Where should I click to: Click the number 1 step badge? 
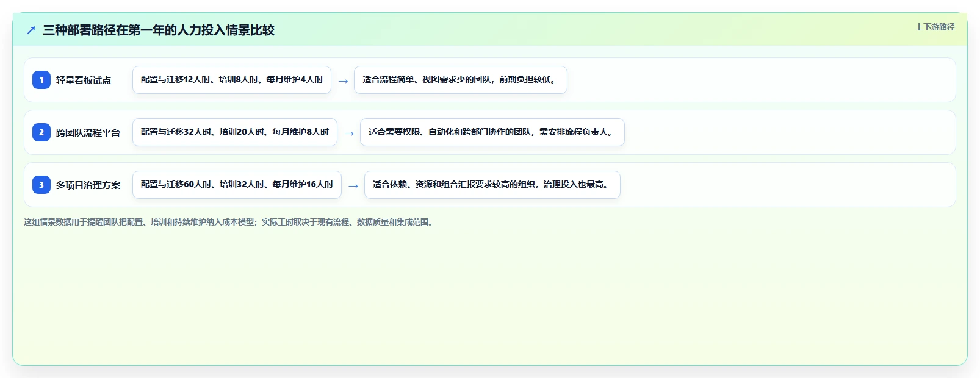point(41,80)
